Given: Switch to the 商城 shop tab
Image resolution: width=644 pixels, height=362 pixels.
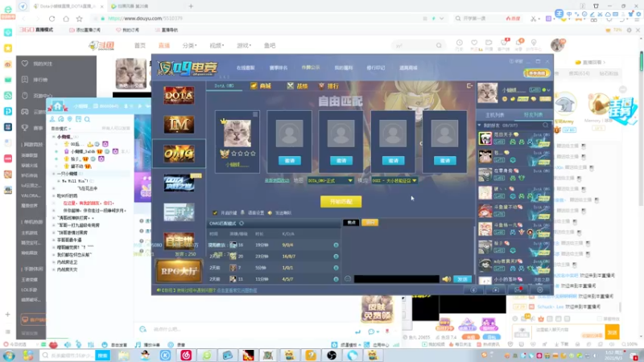Looking at the screenshot, I should [x=261, y=86].
